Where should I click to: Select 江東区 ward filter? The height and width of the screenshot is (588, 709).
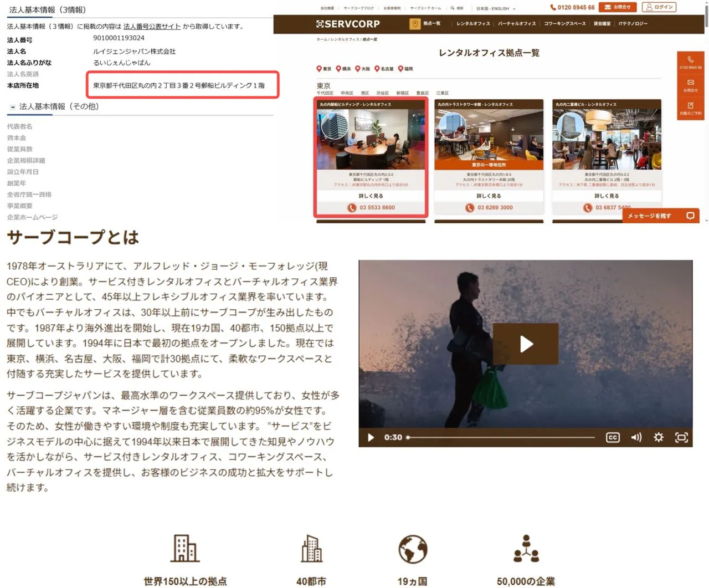(442, 93)
